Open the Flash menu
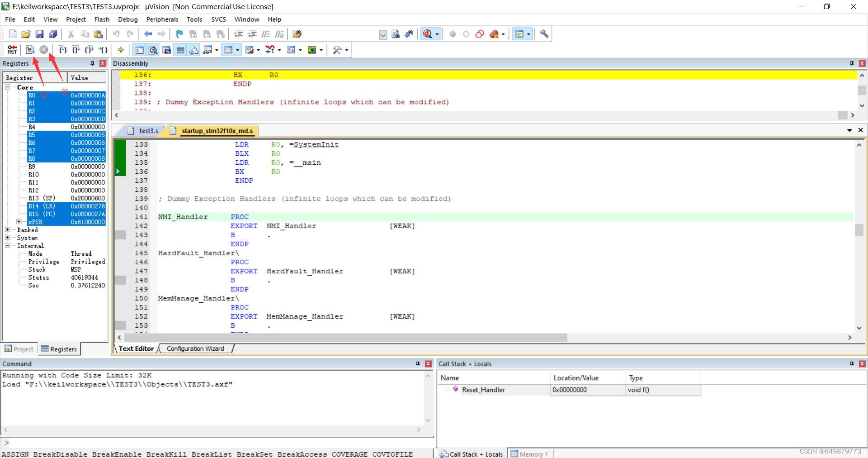 [x=102, y=19]
